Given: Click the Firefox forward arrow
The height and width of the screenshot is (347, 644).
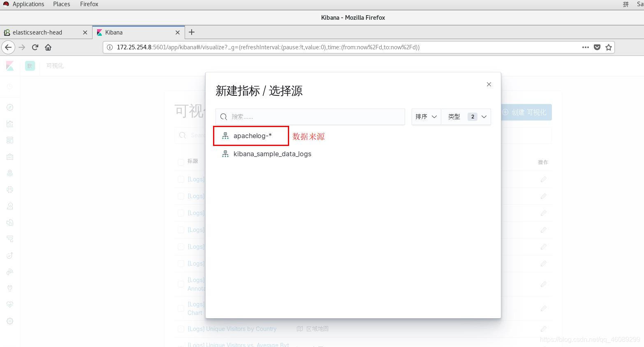Looking at the screenshot, I should [x=22, y=47].
